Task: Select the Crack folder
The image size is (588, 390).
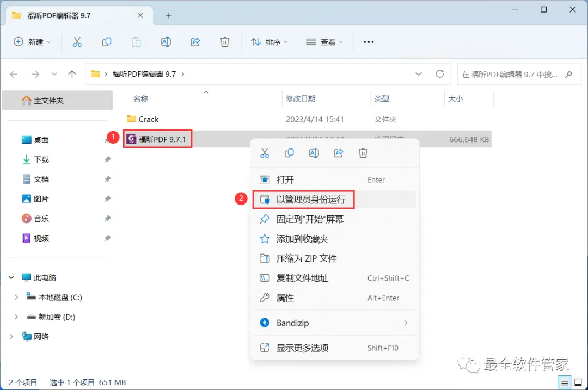Action: pos(143,119)
